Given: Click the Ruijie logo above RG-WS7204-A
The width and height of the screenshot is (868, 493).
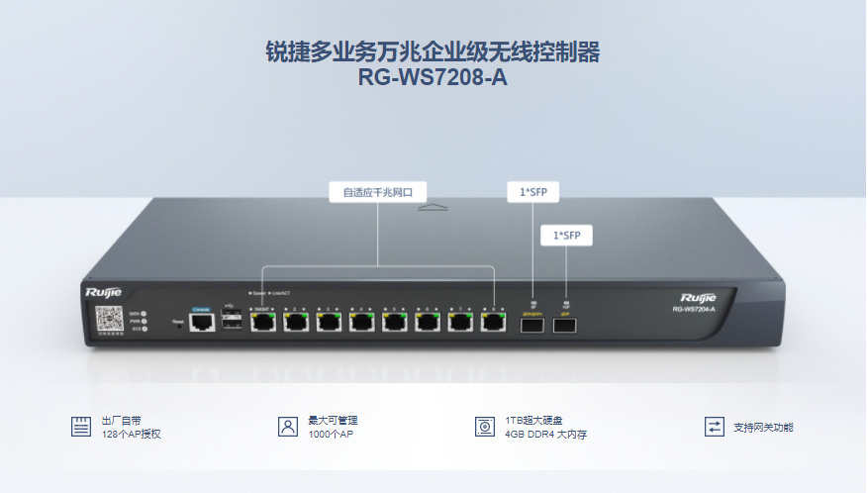Looking at the screenshot, I should pos(698,298).
